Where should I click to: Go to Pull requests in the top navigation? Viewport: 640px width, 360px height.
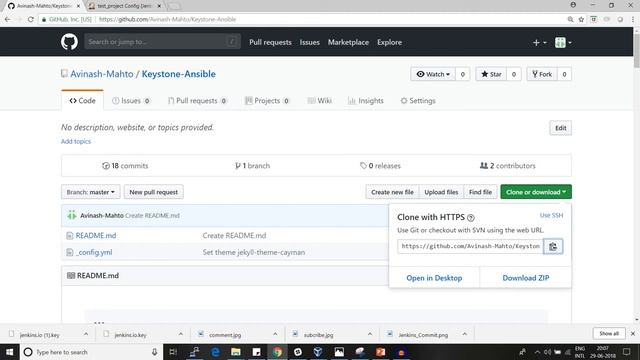click(270, 42)
